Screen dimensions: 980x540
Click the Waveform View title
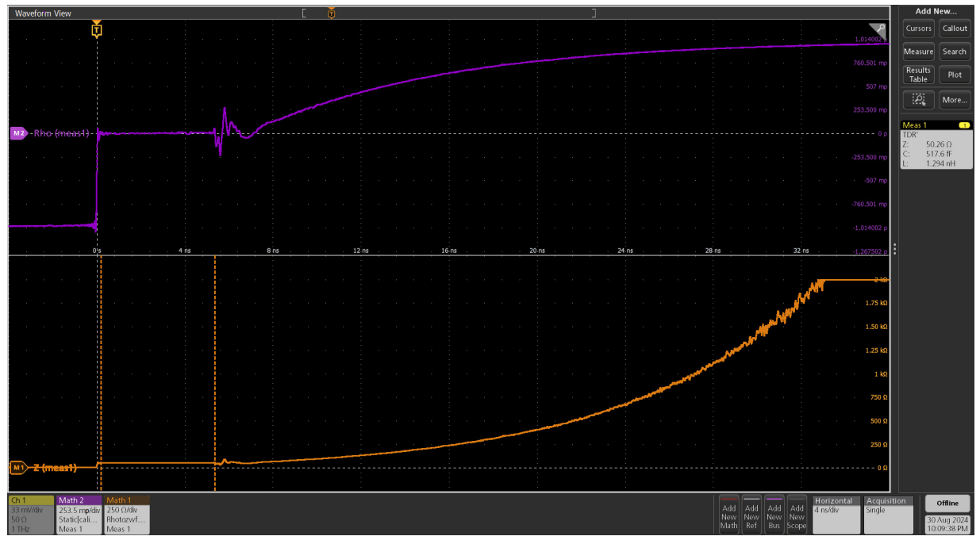43,13
